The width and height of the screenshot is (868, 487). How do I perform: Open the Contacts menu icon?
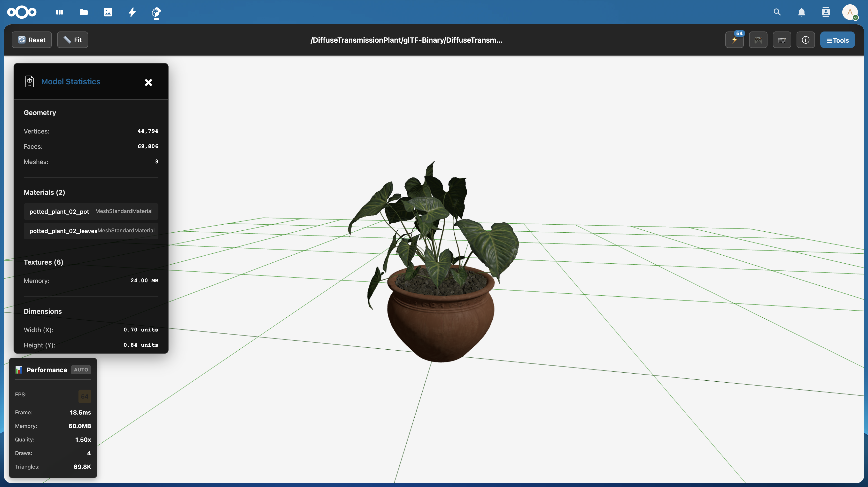click(826, 12)
